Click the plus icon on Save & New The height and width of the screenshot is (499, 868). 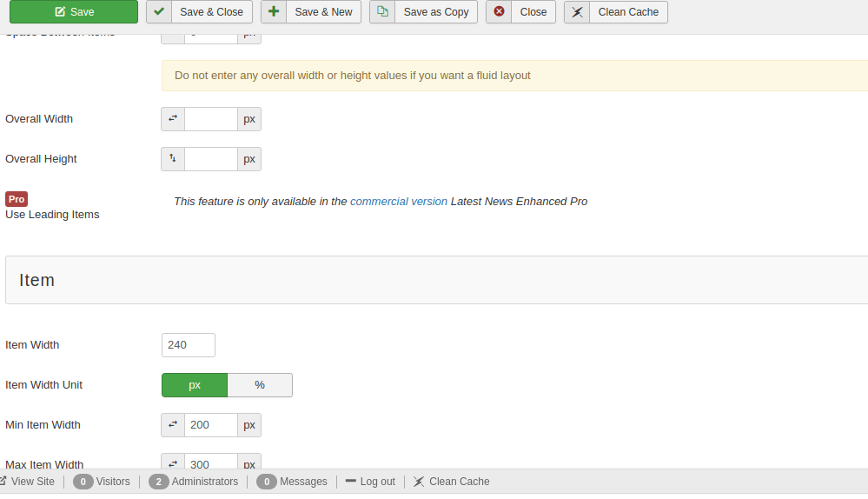click(x=274, y=12)
